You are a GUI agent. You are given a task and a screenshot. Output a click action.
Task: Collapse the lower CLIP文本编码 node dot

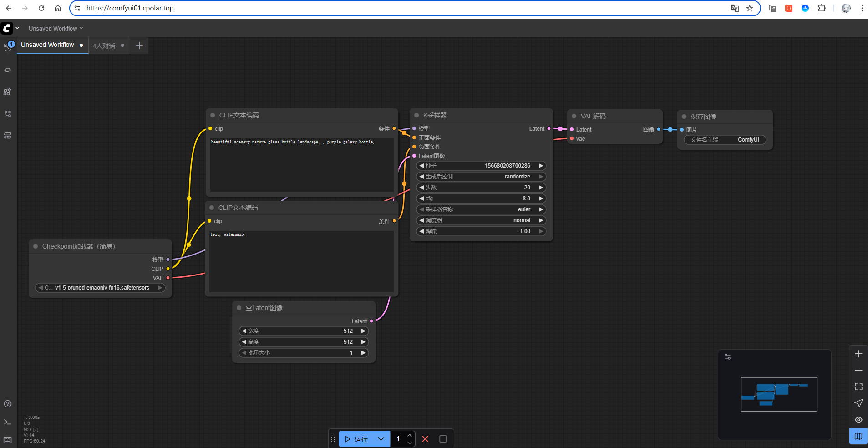(x=212, y=208)
